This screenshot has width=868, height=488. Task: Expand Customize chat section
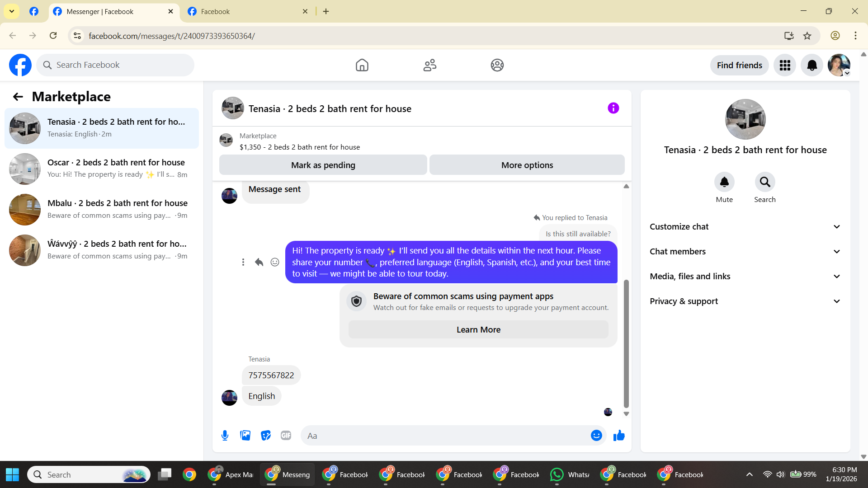pyautogui.click(x=745, y=227)
